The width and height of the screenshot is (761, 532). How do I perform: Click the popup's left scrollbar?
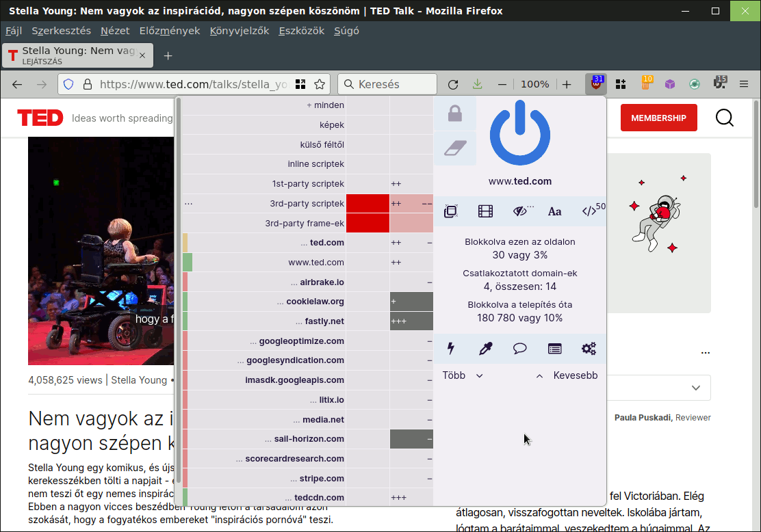click(179, 289)
